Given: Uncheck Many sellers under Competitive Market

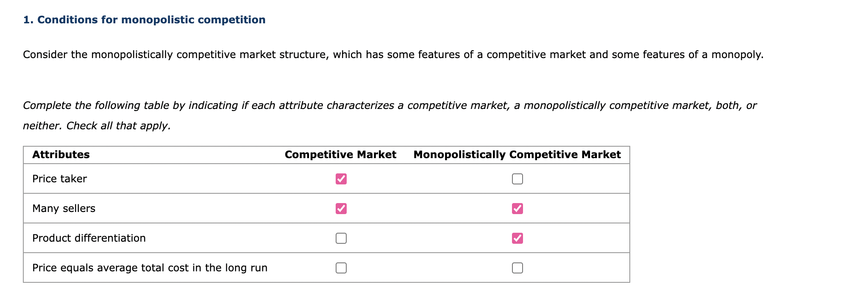Looking at the screenshot, I should click(x=341, y=209).
